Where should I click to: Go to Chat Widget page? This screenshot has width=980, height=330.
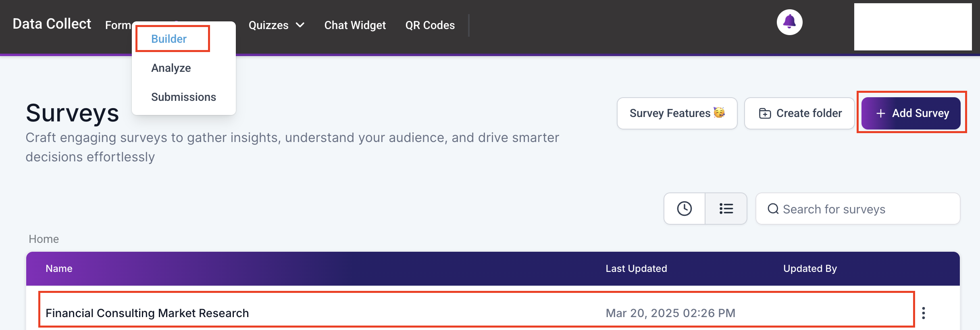pos(355,25)
